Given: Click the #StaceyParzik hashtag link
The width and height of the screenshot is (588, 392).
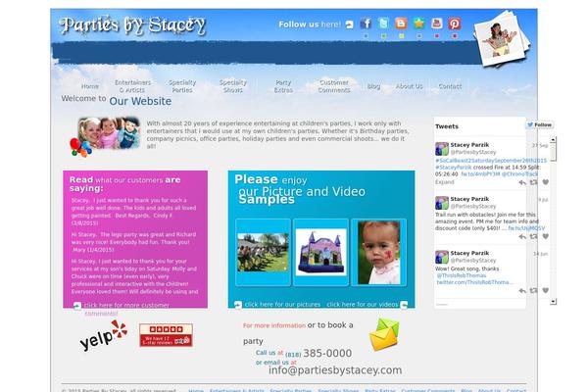Looking at the screenshot, I should (x=454, y=168).
